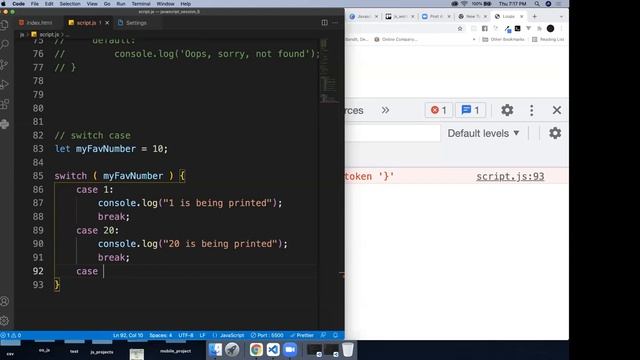Open Launchpad from the Dock

(232, 349)
